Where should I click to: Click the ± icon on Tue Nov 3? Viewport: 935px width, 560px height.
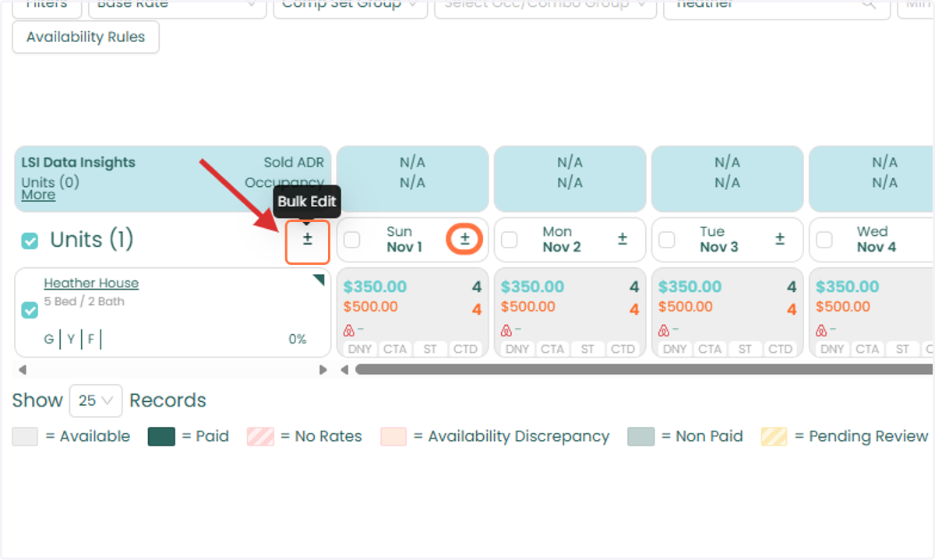pos(780,239)
